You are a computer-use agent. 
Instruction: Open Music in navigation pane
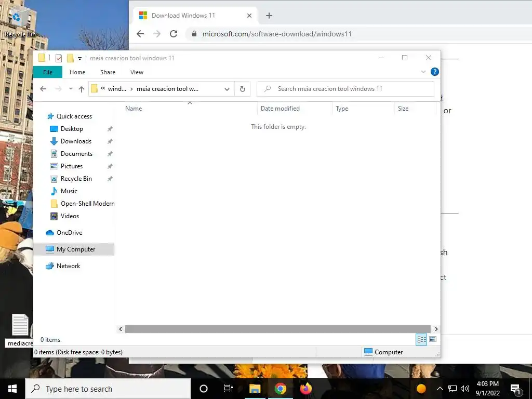click(69, 191)
